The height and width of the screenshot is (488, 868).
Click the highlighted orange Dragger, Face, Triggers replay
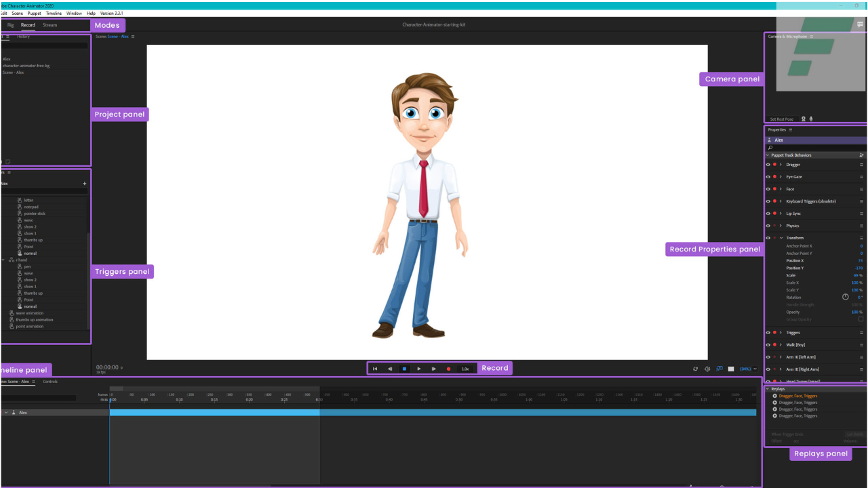point(798,396)
